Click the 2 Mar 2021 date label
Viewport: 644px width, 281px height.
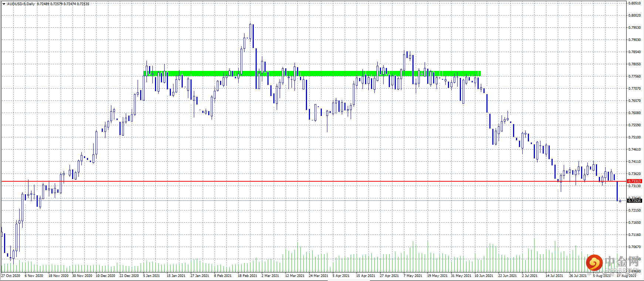(x=270, y=275)
